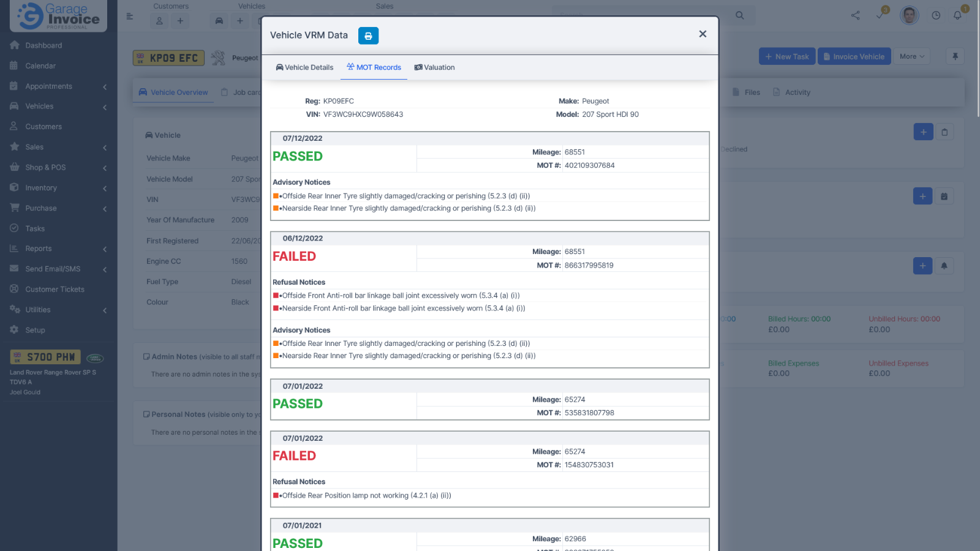Click the New Task button
Viewport: 980px width, 551px height.
[787, 56]
